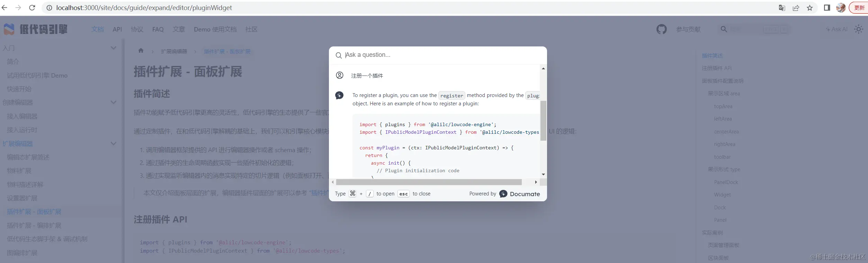Reload the page with refresh icon
This screenshot has height=263, width=868.
point(32,8)
